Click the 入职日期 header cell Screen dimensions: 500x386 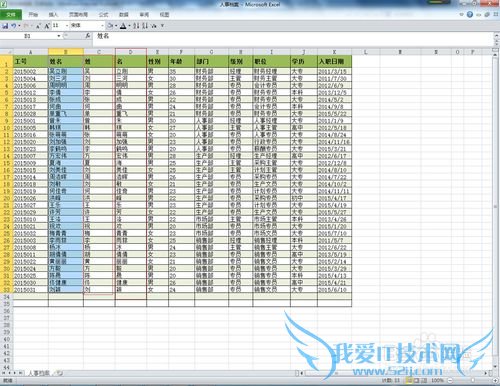click(335, 61)
